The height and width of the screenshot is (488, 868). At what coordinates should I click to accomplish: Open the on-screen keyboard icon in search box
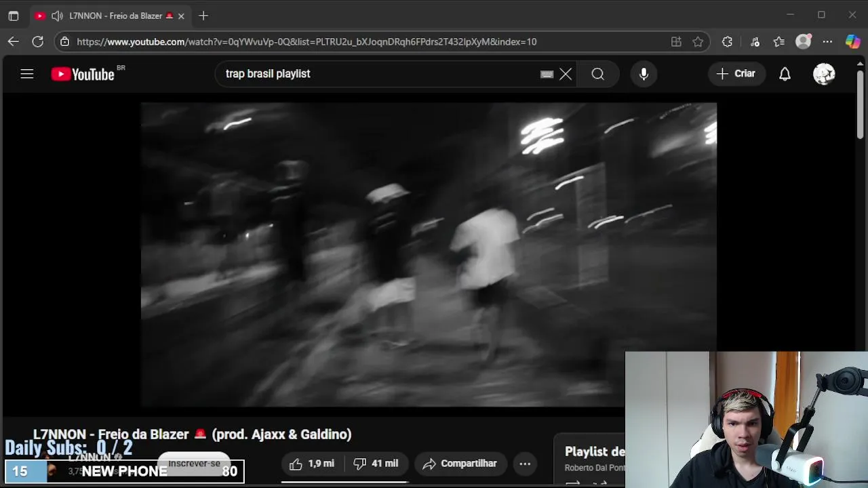click(547, 74)
